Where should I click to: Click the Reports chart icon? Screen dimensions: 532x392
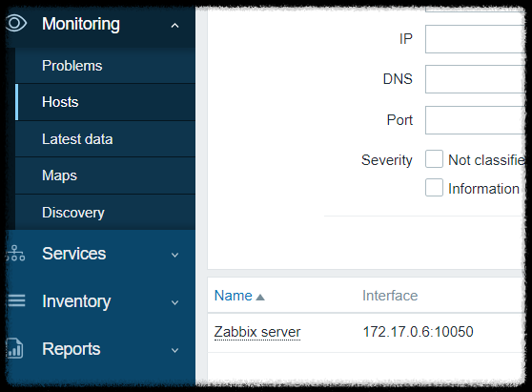click(x=15, y=348)
